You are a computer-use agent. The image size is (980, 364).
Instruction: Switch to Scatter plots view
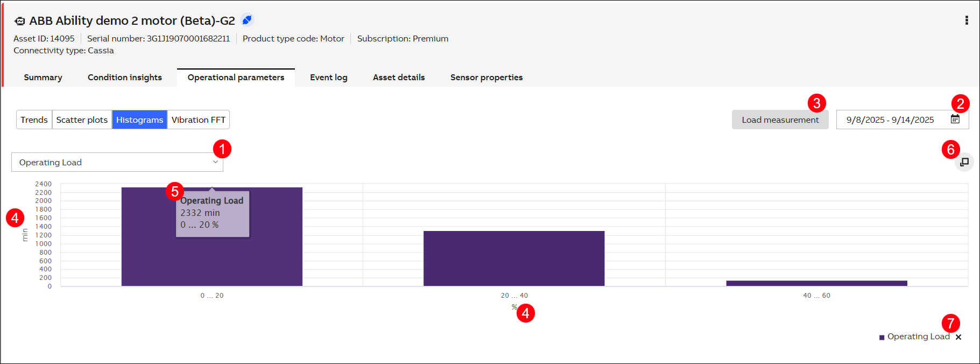click(x=82, y=120)
